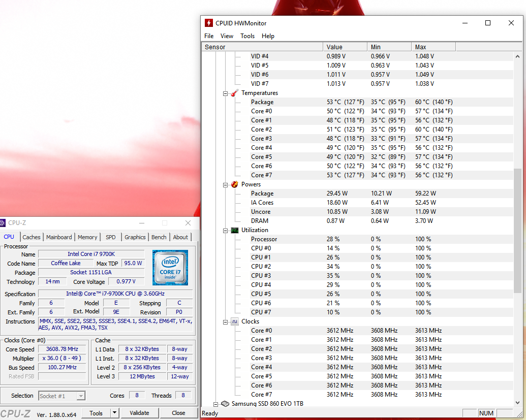Screen dimensions: 526x420
Task: Switch to the SPD tab in CPU-Z
Action: tap(111, 237)
